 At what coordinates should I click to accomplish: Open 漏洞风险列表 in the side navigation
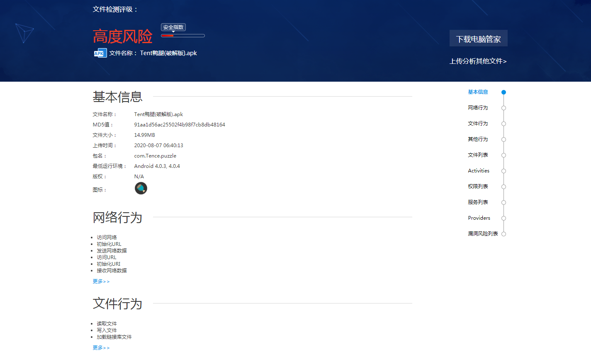(x=483, y=234)
